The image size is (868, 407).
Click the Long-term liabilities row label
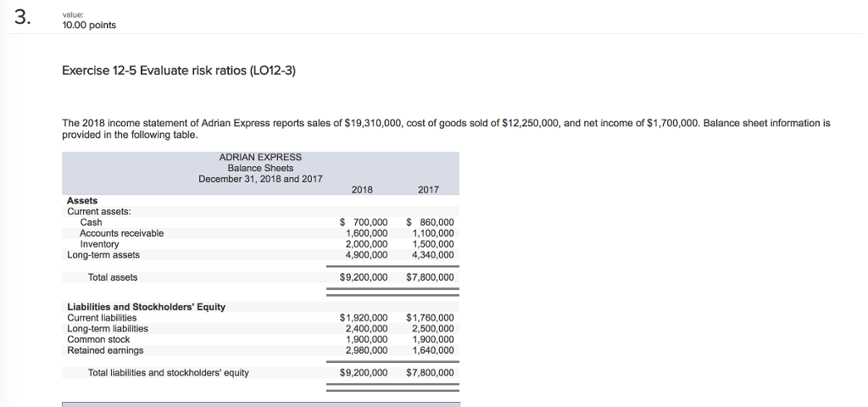(108, 328)
